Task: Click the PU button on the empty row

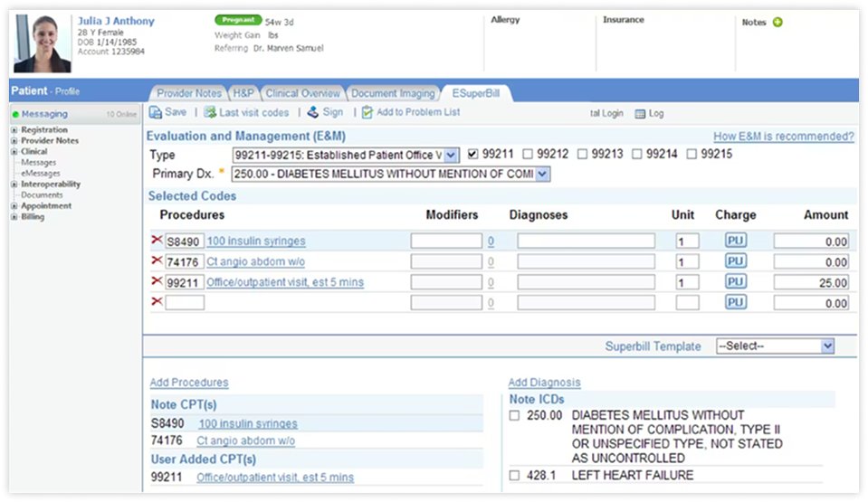Action: [x=736, y=302]
